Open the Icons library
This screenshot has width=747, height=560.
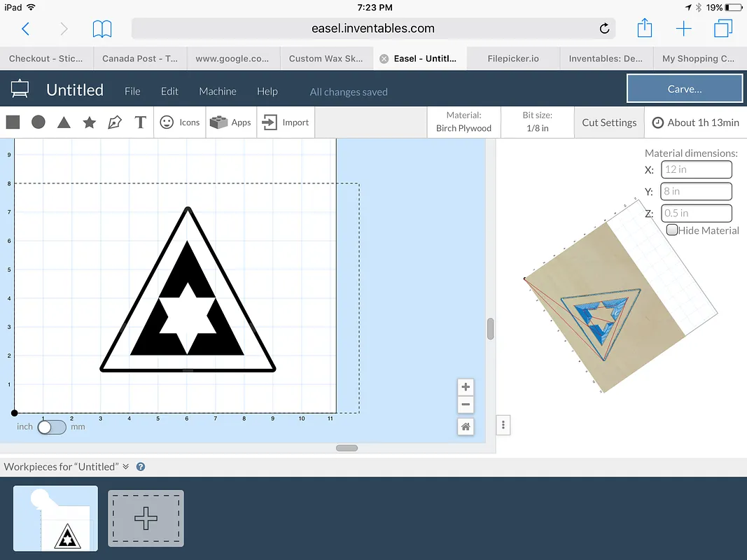coord(180,122)
